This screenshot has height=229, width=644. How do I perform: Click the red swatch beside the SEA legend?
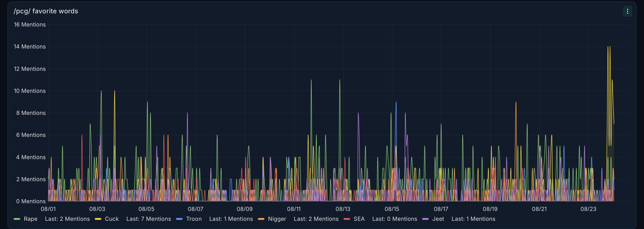347,219
